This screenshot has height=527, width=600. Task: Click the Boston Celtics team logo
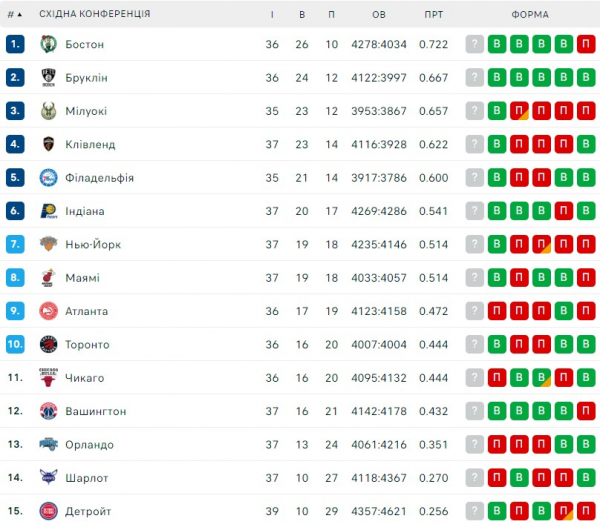(49, 44)
